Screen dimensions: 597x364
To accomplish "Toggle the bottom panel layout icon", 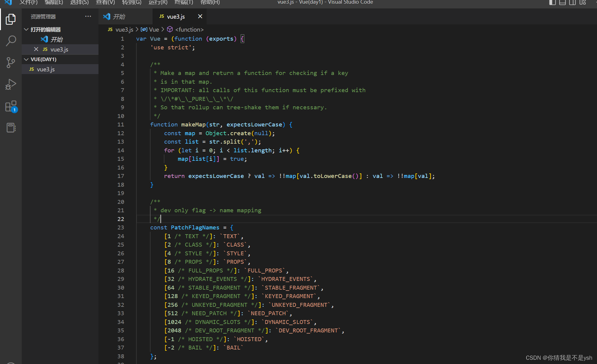I will 562,2.
